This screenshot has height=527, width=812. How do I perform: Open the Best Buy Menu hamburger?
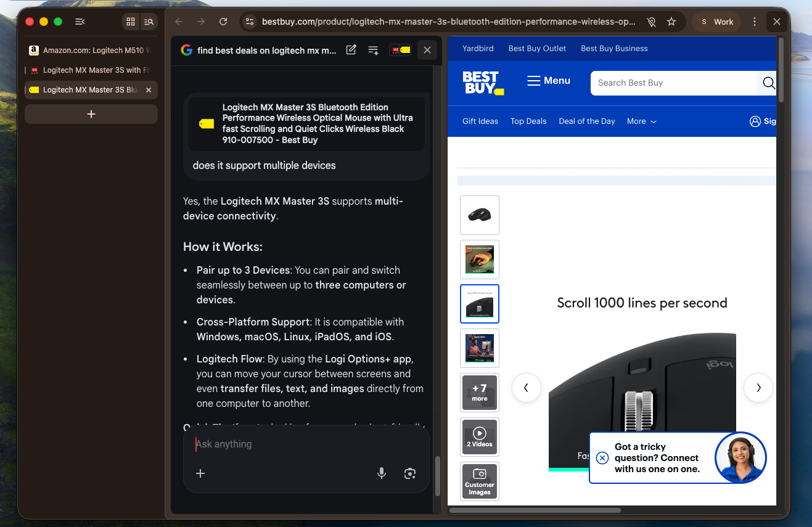click(549, 81)
